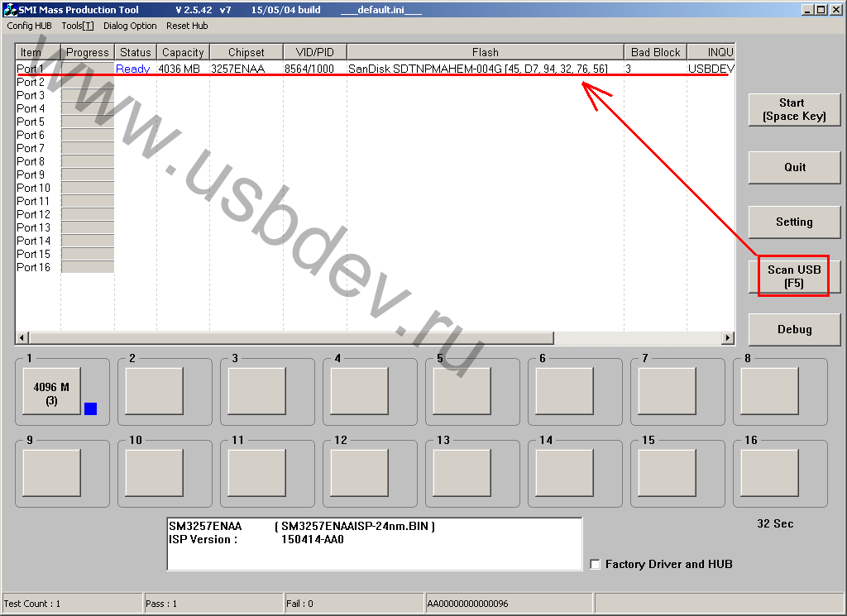Viewport: 847px width, 616px height.
Task: Click the SMI Mass Production Tool title icon
Action: click(x=10, y=10)
